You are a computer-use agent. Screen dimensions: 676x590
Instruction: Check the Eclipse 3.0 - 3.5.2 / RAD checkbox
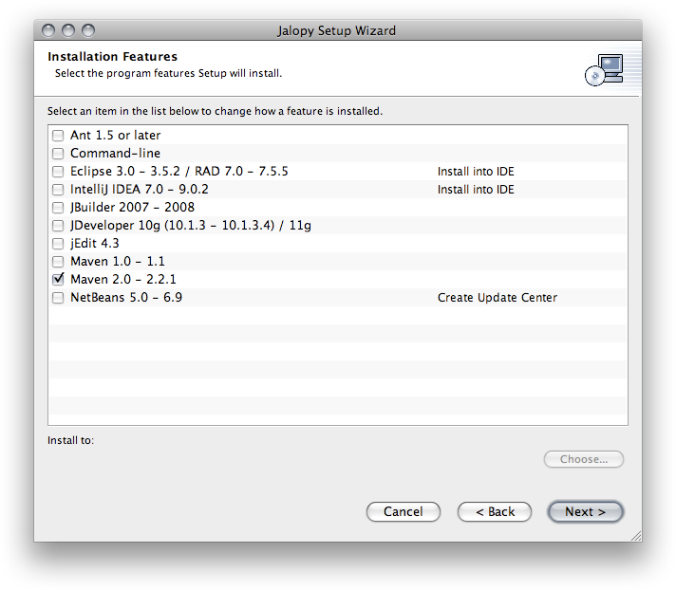58,172
